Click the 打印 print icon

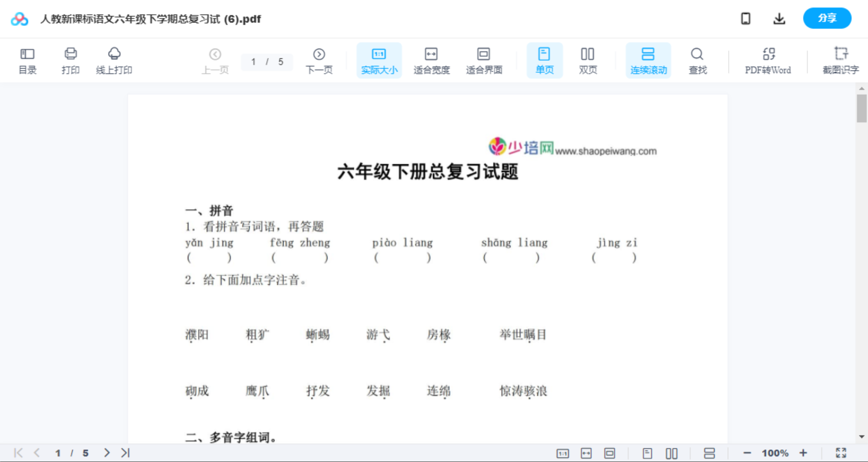click(70, 60)
